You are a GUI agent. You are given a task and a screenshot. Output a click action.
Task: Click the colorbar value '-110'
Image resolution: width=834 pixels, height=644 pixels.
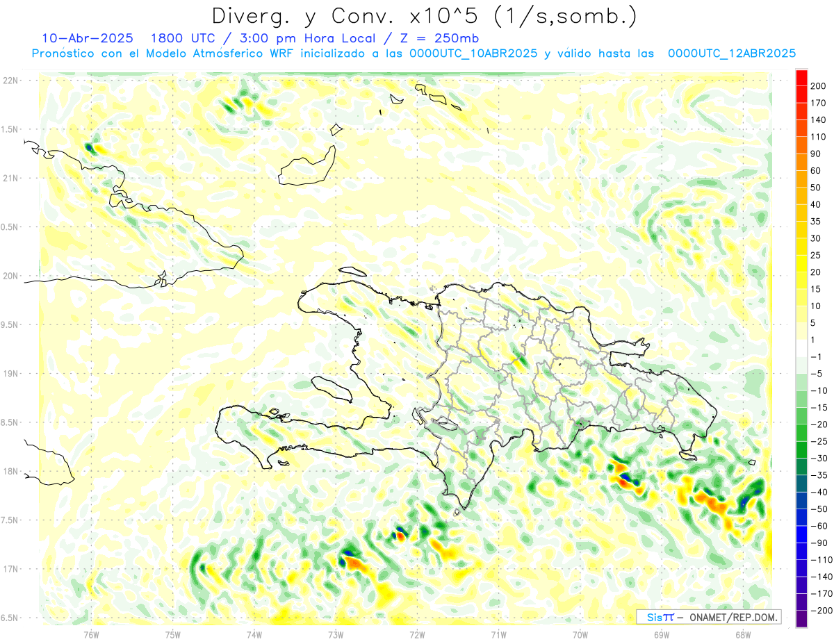click(821, 560)
